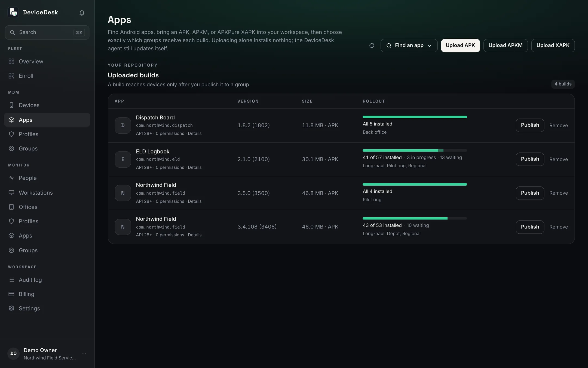Expand the Find an app dropdown
The image size is (588, 368).
[x=409, y=46]
